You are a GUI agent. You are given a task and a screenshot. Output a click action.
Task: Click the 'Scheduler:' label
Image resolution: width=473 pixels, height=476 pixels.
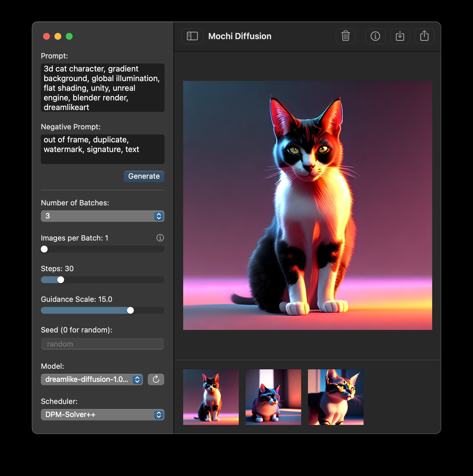[x=59, y=401]
